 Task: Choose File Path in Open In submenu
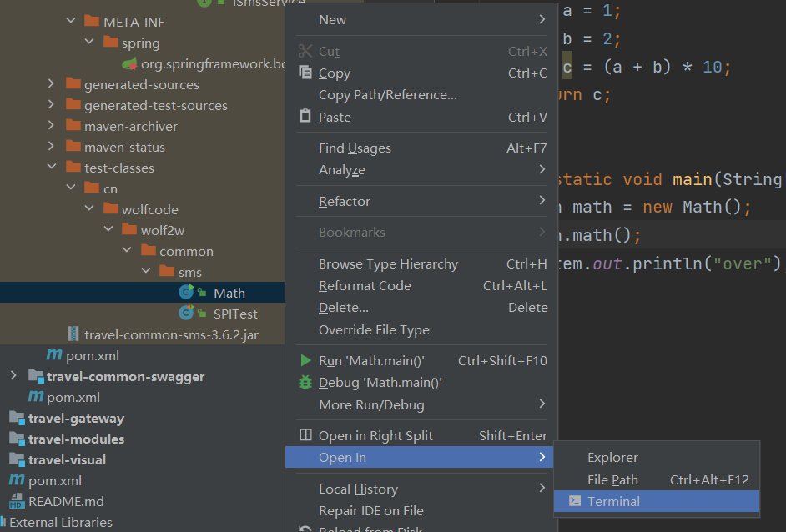(x=657, y=480)
